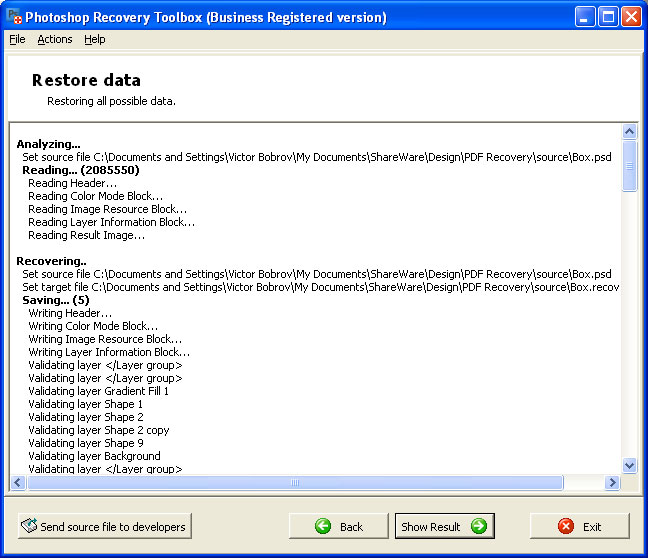648x558 pixels.
Task: Click 'Validating layer Shape 1' line
Action: pos(86,404)
